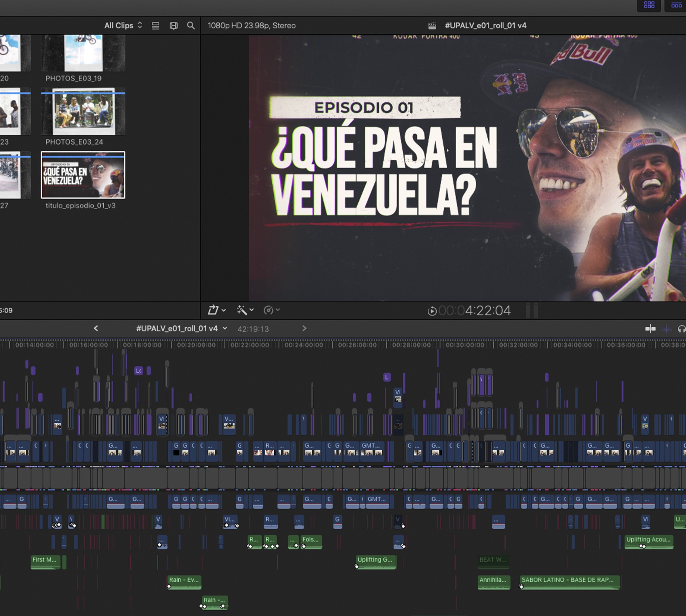This screenshot has height=616, width=686.
Task: Click the purple L title near 00:28:00:00
Action: pos(387,377)
